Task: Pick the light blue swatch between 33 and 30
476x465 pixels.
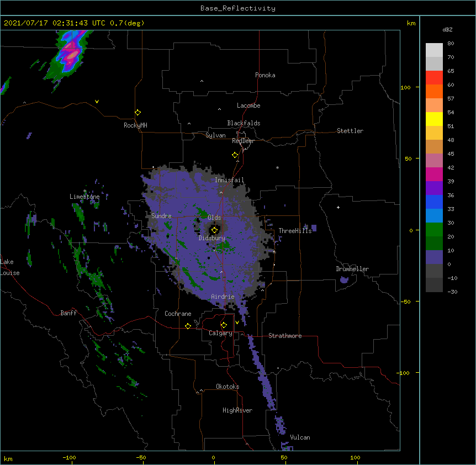Action: [434, 216]
